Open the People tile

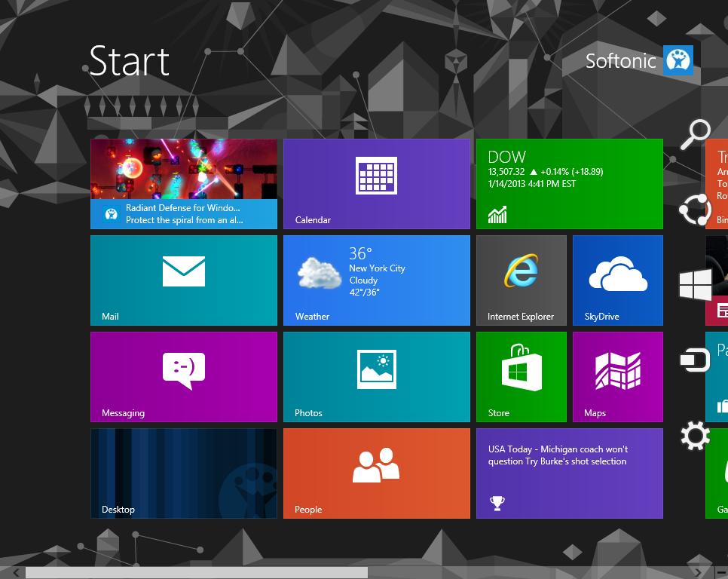(376, 473)
